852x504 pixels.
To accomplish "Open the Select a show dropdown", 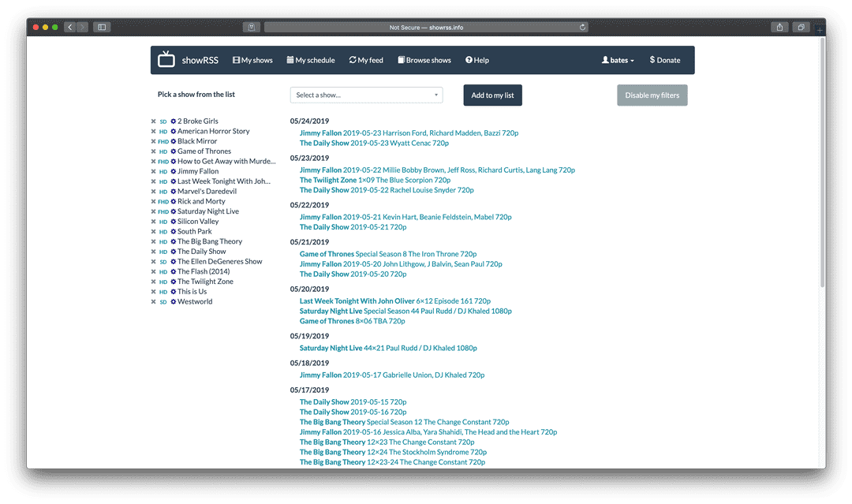I will 366,95.
